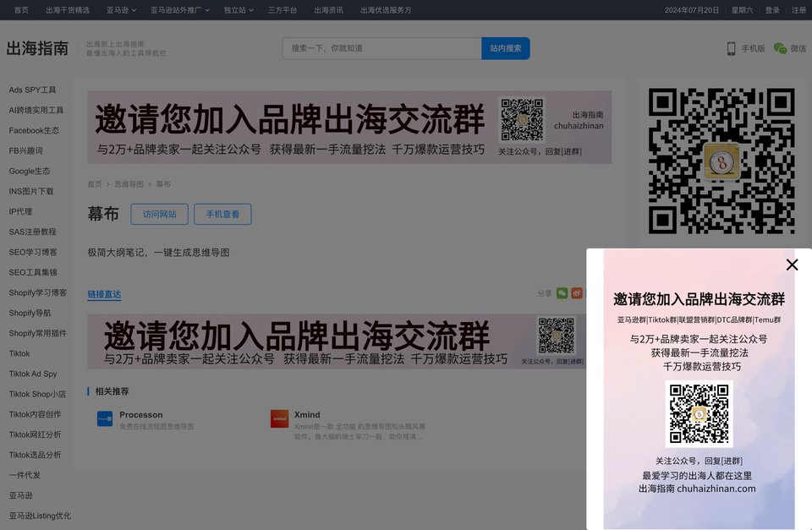Select Shopify学习博客 in the sidebar
The height and width of the screenshot is (530, 812).
(x=38, y=292)
